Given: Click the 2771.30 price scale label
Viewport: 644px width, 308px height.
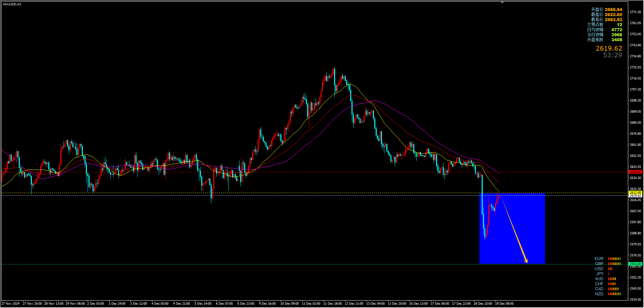Looking at the screenshot, I should click(635, 12).
